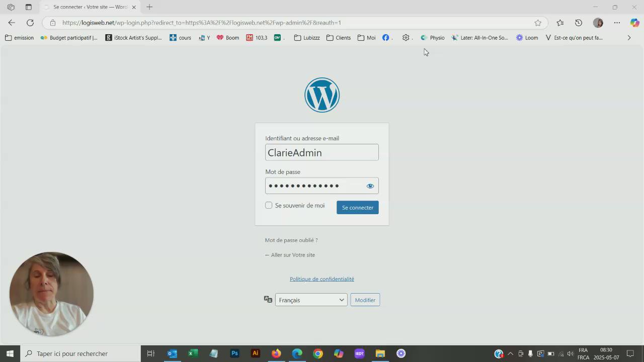Open the '103,3' radio bookmark
Viewport: 644px width, 362px height.
[x=257, y=38]
